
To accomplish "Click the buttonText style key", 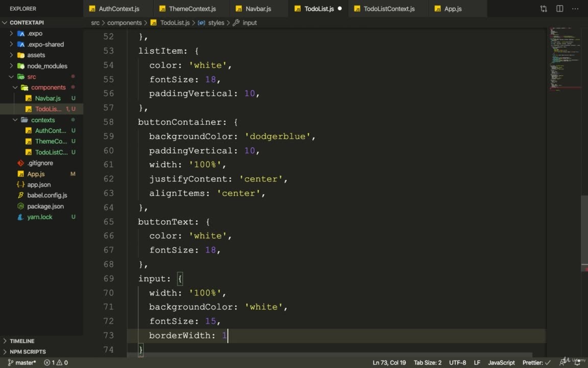I will tap(165, 222).
